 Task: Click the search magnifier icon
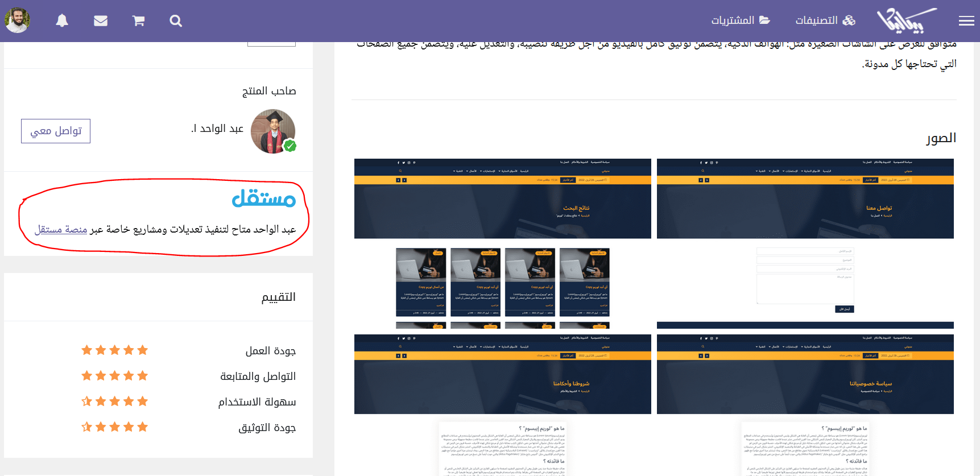point(176,21)
